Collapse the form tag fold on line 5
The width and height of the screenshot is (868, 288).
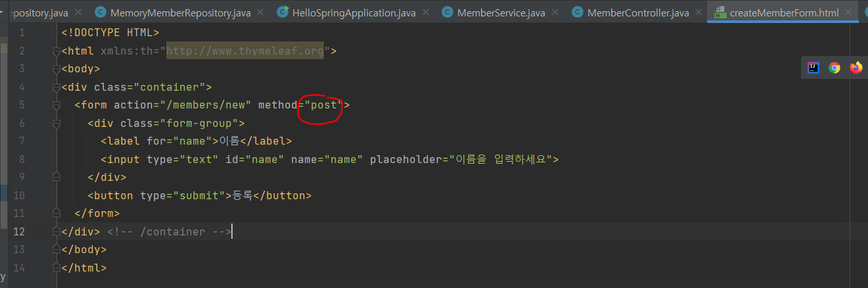pyautogui.click(x=57, y=105)
